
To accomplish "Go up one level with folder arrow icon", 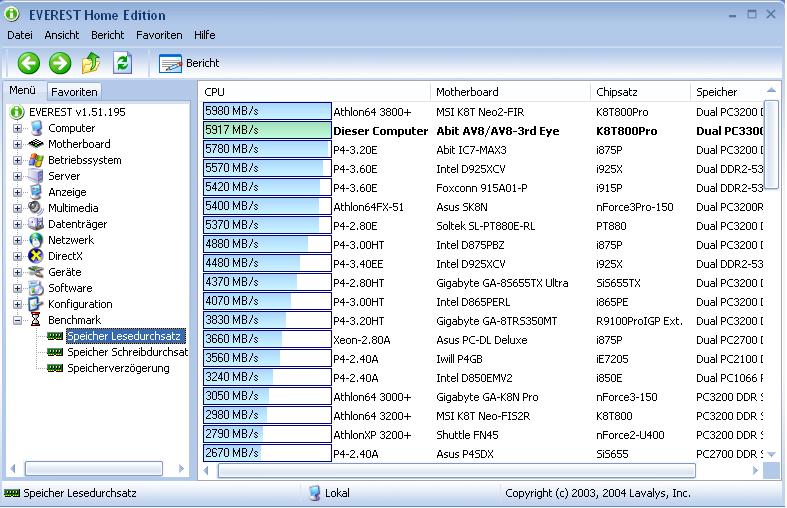I will 91,63.
